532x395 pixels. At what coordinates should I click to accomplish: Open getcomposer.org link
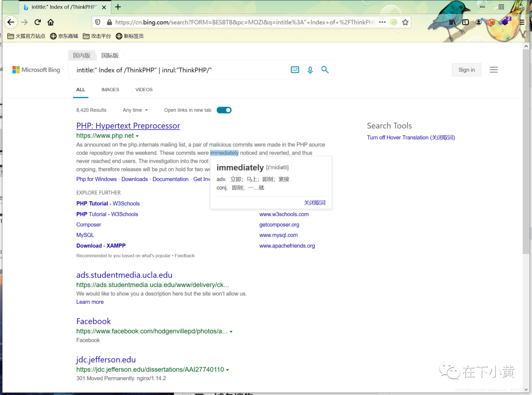pyautogui.click(x=279, y=224)
